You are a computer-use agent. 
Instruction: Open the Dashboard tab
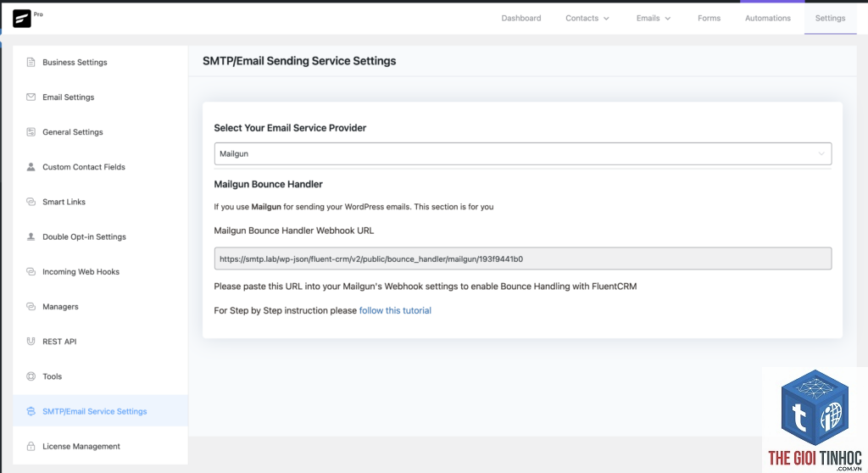521,19
